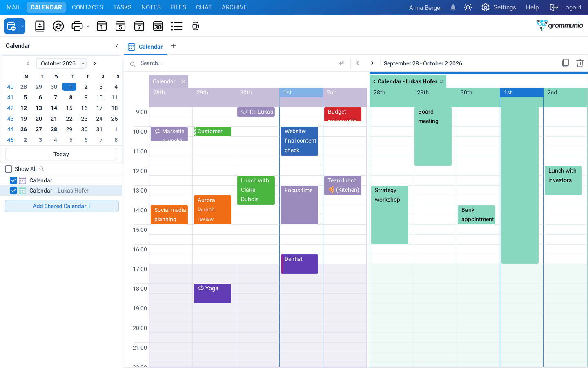
Task: Uncheck Calendar - Lukas Hofer checkbox
Action: click(x=13, y=191)
